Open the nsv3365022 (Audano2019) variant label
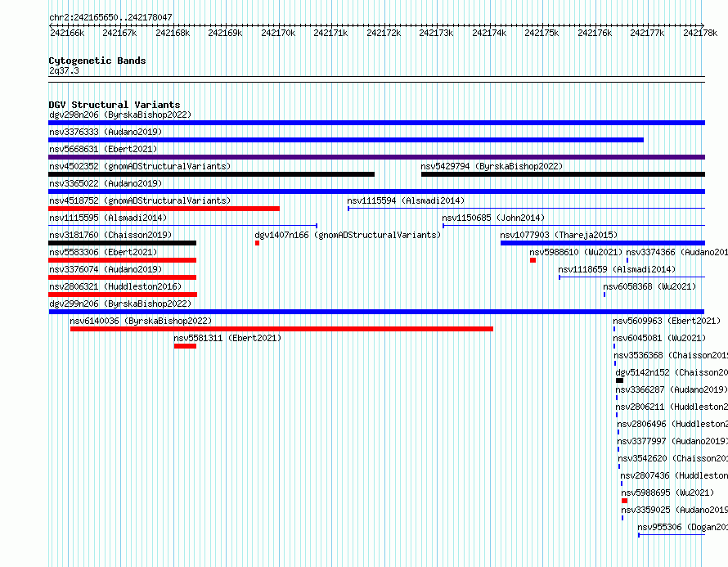728x567 pixels. [106, 183]
